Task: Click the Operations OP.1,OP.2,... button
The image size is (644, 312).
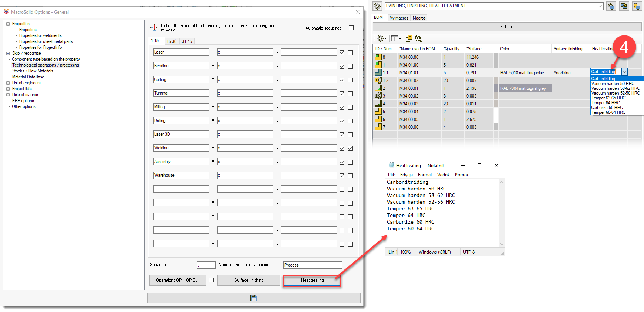Action: pos(178,280)
